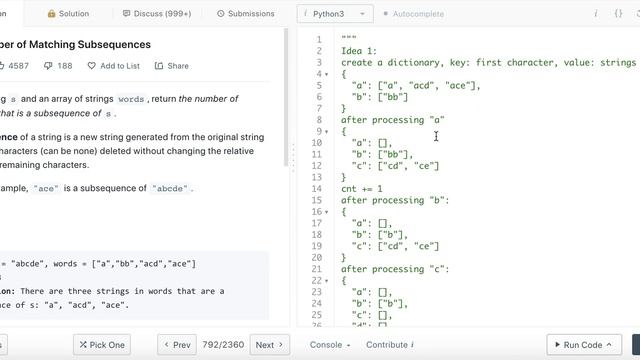The image size is (640, 360).
Task: Switch to the Discuss tab
Action: pyautogui.click(x=157, y=13)
